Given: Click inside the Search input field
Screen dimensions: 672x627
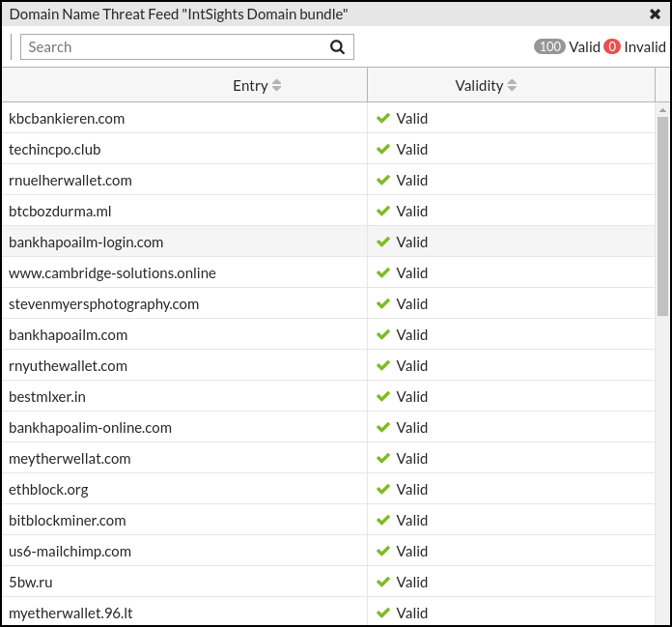Looking at the screenshot, I should click(x=174, y=46).
